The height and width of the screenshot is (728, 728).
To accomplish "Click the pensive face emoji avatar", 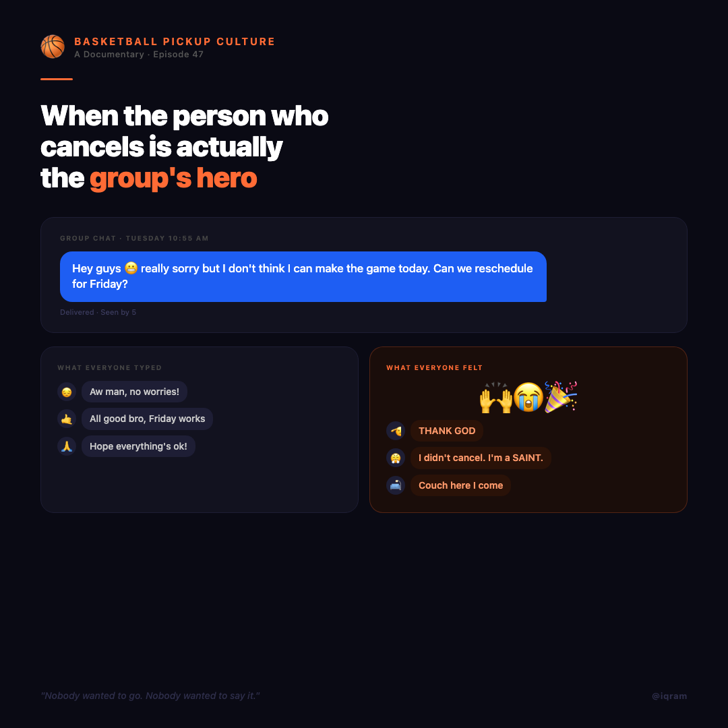I will coord(67,392).
